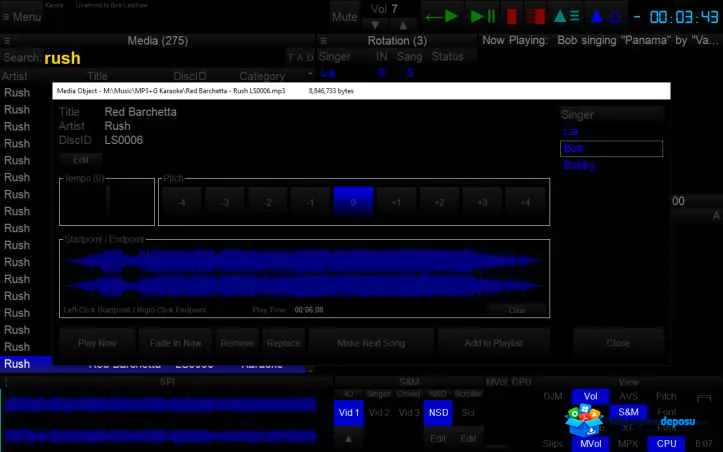Lower volume with the Vol down arrow

(375, 25)
